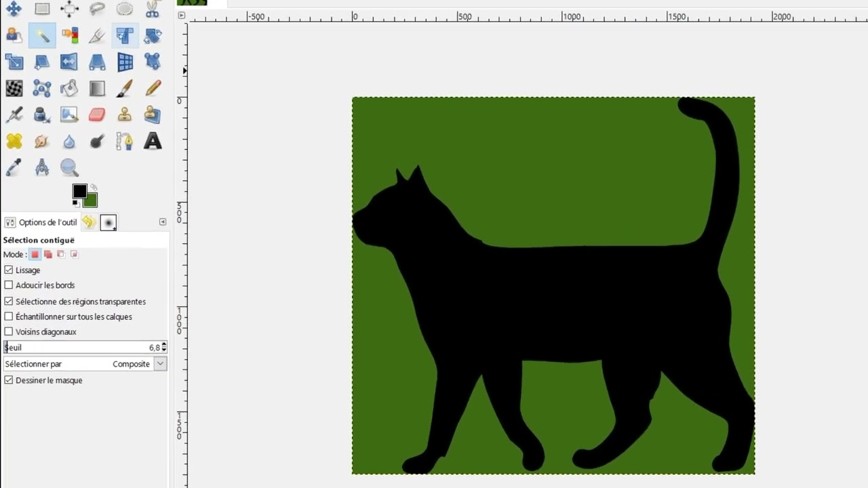Set selection mode to subtract

point(61,254)
